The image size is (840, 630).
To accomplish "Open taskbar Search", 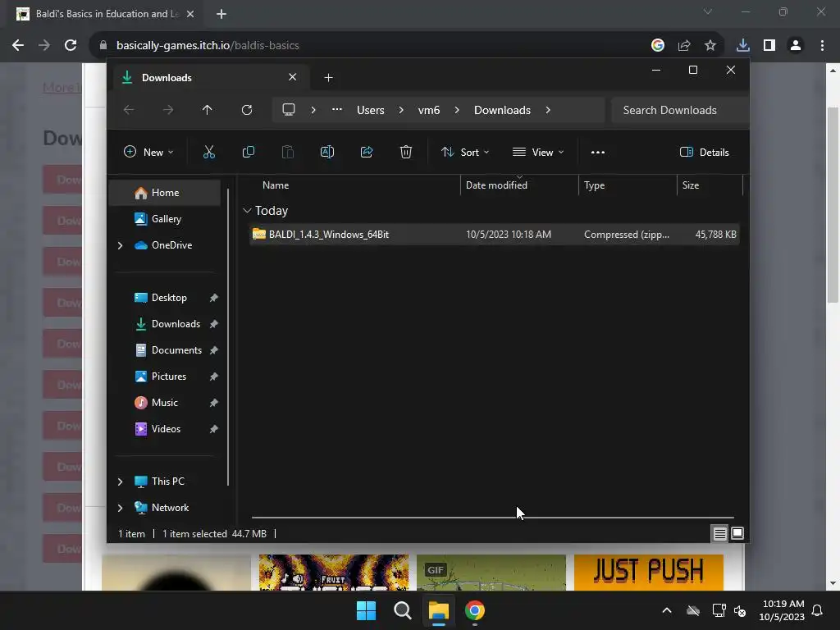I will tap(402, 610).
